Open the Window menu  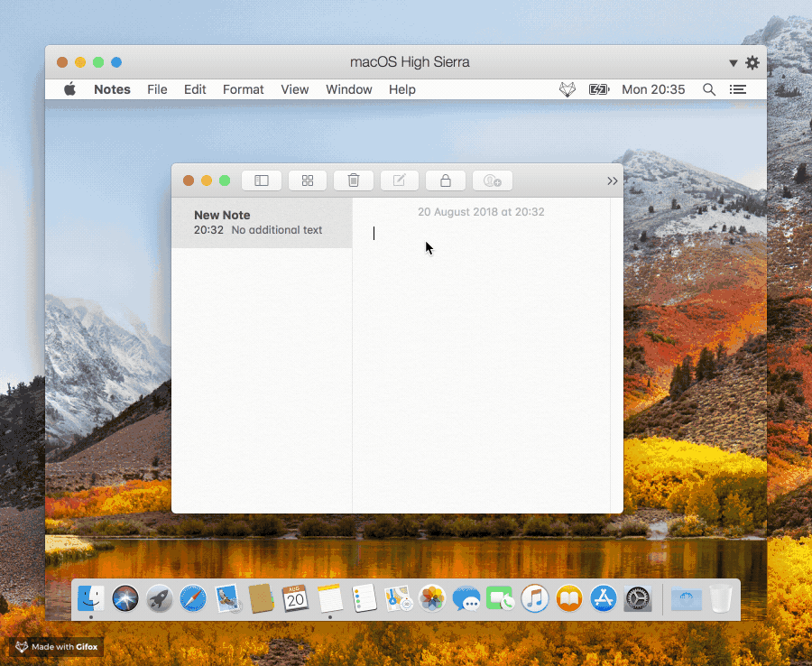[x=348, y=89]
